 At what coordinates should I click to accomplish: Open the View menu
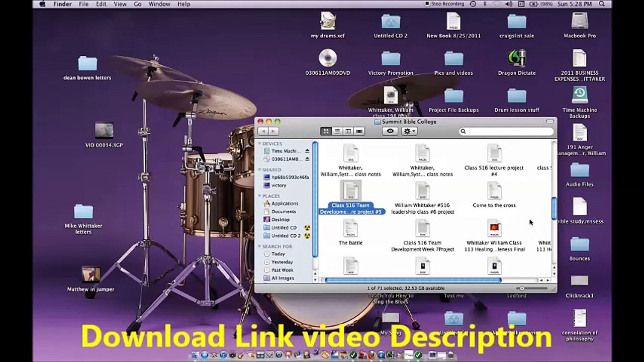pos(120,4)
